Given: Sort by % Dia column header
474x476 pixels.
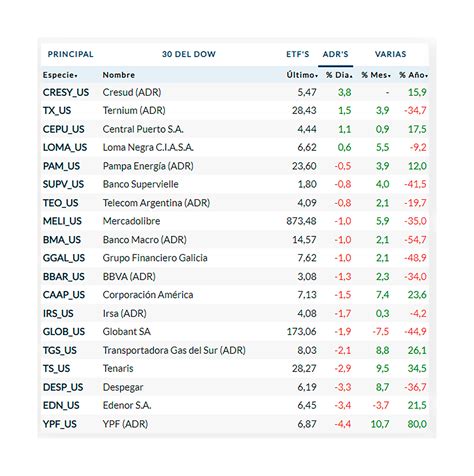Looking at the screenshot, I should pos(339,75).
